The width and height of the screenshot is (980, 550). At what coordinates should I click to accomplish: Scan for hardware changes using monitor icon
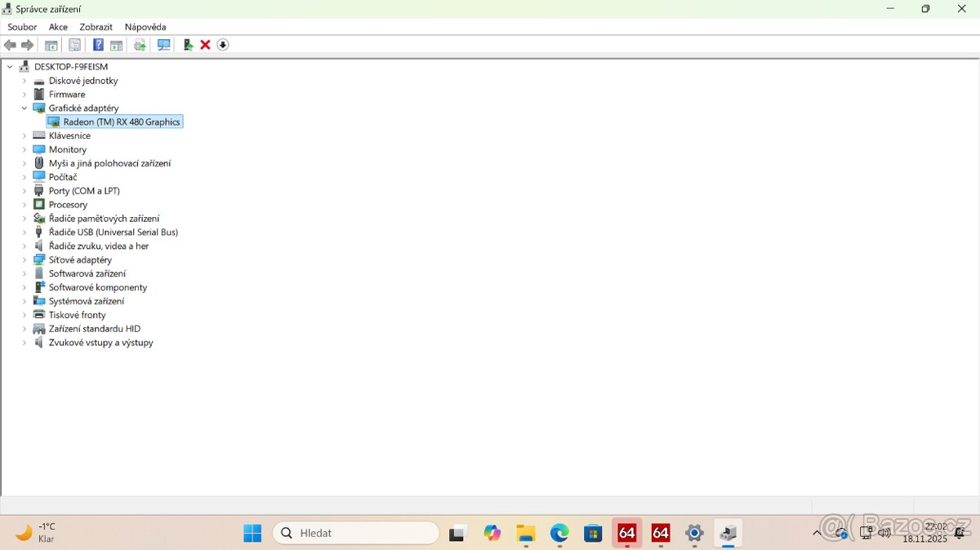click(x=163, y=45)
